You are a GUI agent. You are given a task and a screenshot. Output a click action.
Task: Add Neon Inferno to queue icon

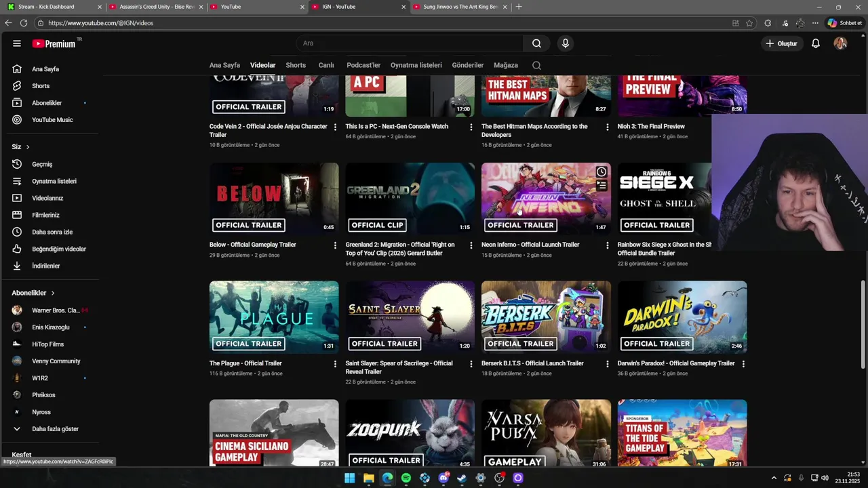pos(601,185)
